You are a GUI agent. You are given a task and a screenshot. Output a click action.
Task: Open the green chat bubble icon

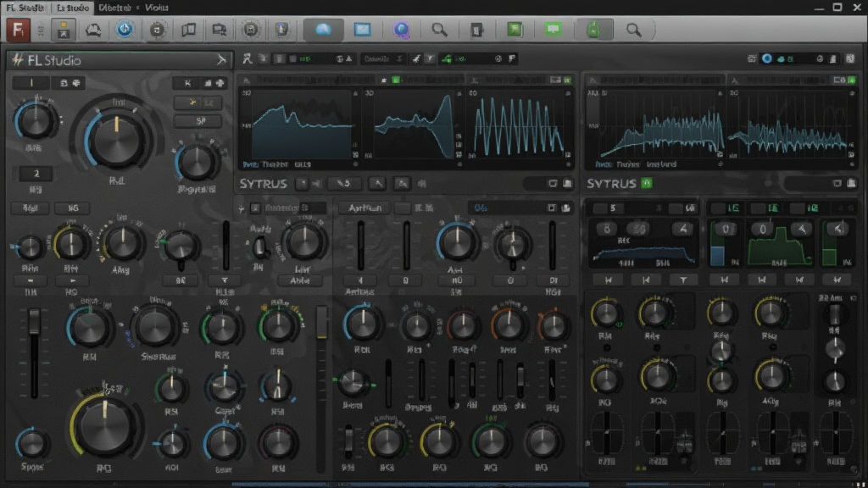pos(553,30)
